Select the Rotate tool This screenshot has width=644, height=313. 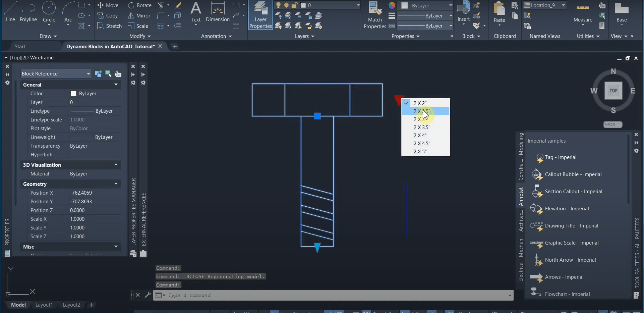pyautogui.click(x=139, y=5)
